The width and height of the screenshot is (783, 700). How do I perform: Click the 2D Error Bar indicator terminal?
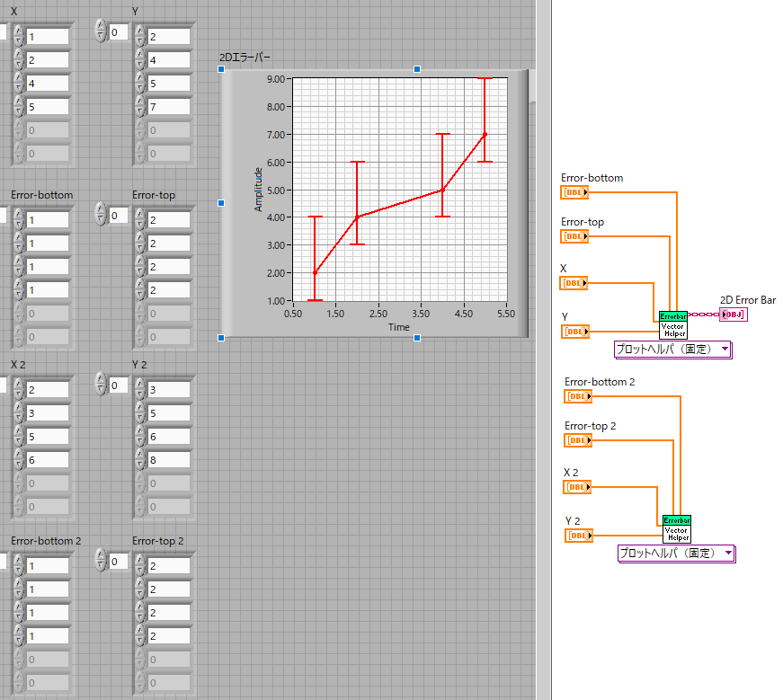pyautogui.click(x=733, y=315)
